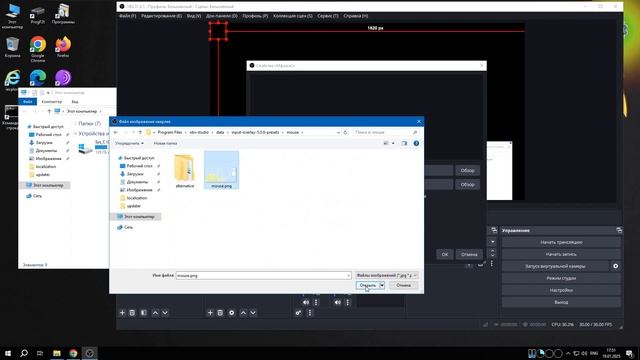
Task: Click Запуск виртуальной камеры button
Action: click(x=556, y=266)
